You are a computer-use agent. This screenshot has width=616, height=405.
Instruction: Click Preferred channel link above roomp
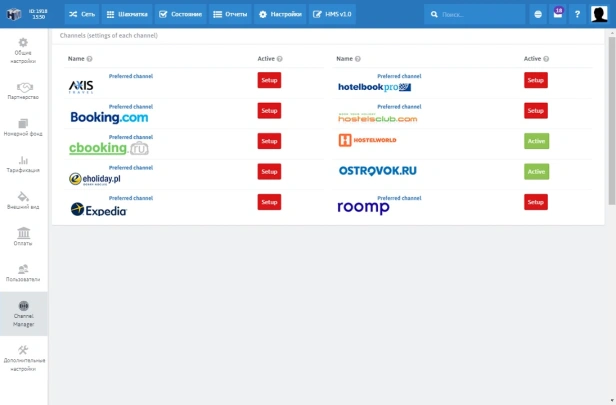click(x=399, y=198)
